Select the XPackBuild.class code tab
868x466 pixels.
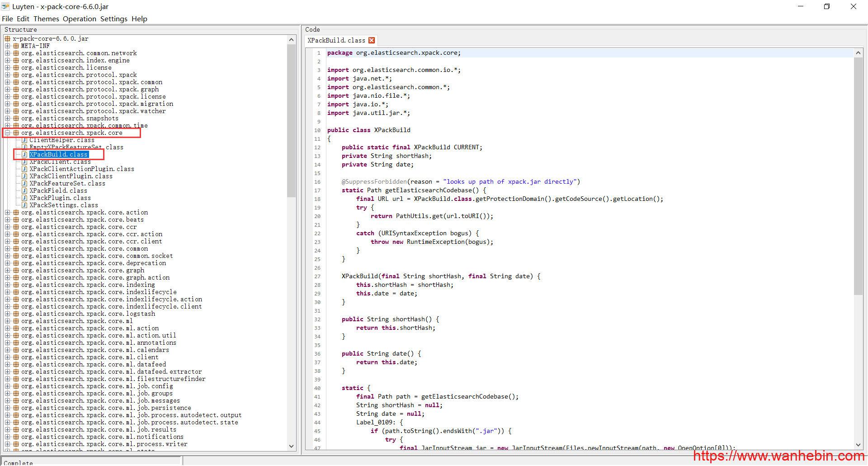pos(336,40)
